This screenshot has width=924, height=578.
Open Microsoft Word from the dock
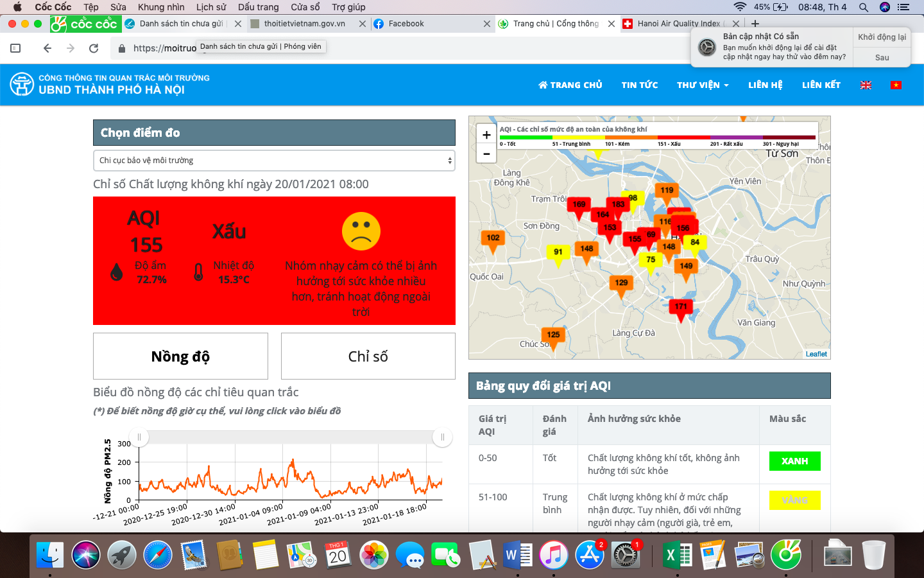click(517, 555)
